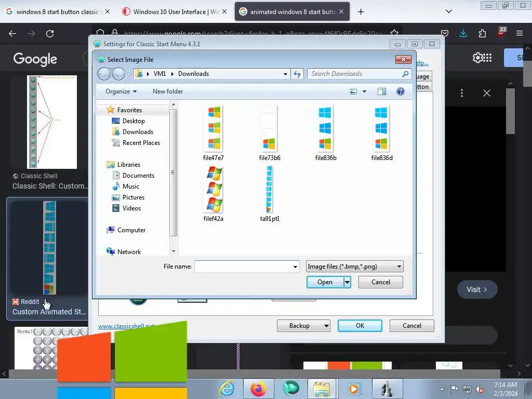The height and width of the screenshot is (399, 532).
Task: Open image preview three-dot options
Action: [x=462, y=93]
